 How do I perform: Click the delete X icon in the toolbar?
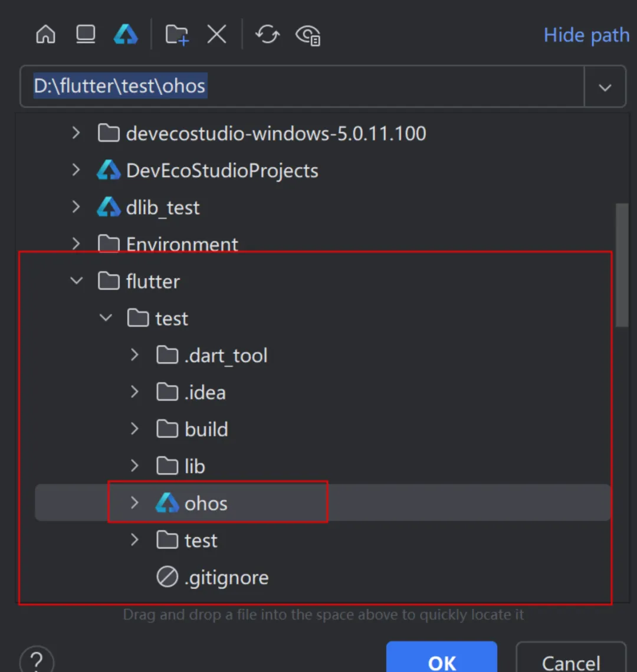point(217,34)
